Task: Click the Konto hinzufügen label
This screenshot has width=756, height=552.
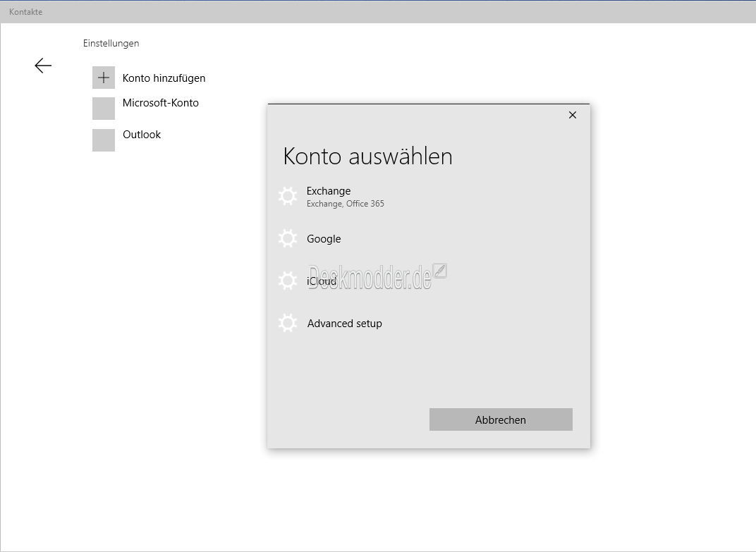Action: click(164, 78)
